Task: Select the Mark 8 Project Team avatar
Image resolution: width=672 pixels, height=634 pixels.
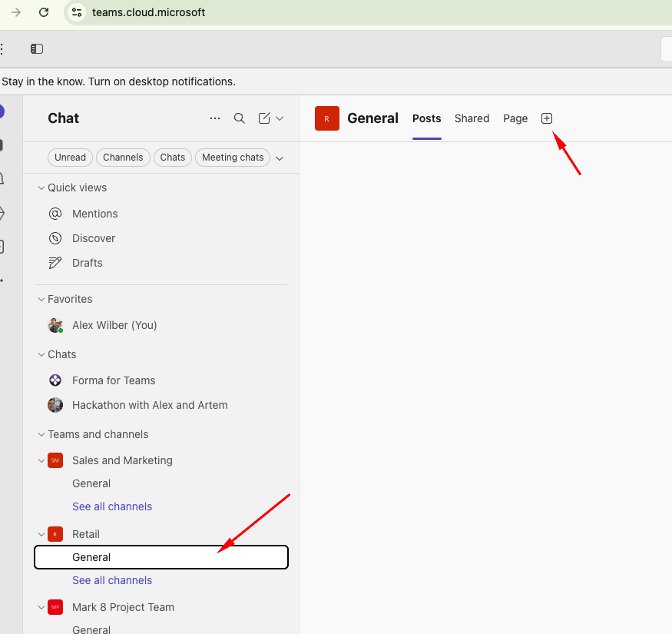Action: pyautogui.click(x=55, y=607)
